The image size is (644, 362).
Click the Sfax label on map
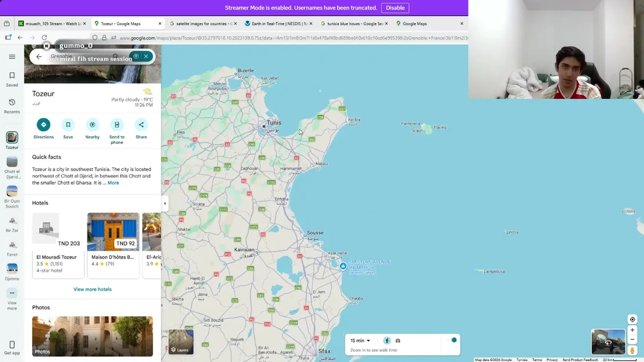coord(325,351)
